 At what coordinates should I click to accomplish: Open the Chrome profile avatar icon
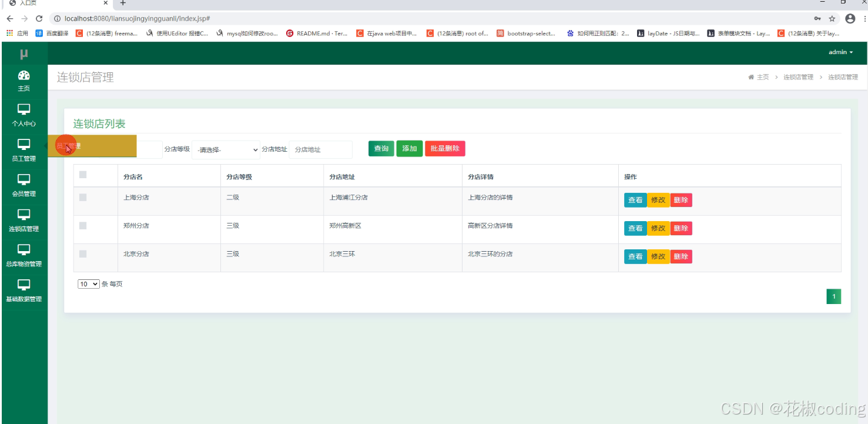tap(850, 19)
